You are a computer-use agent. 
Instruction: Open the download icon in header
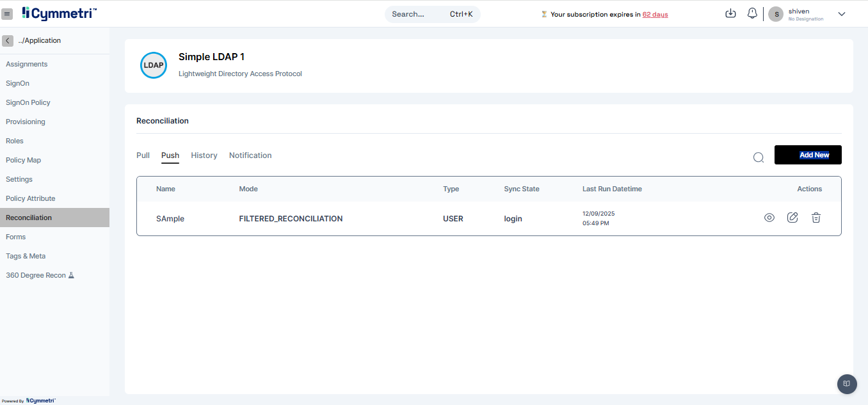[730, 13]
